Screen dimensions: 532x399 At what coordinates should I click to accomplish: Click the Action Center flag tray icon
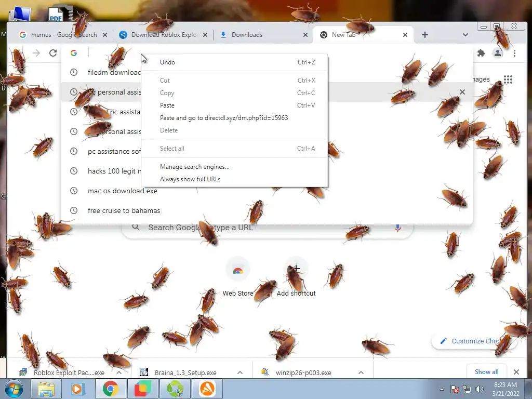point(454,389)
